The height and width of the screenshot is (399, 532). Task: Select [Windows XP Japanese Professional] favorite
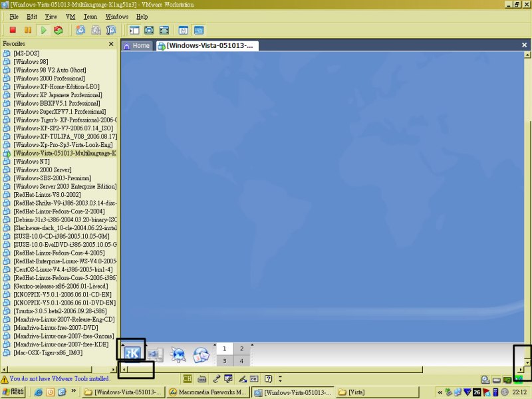click(x=58, y=95)
